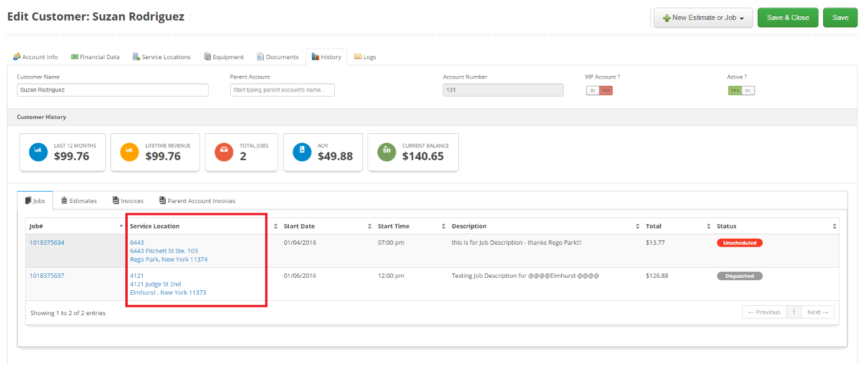Click the 01/06/2016 start date cell
Screen dimensions: 868x365
pyautogui.click(x=300, y=275)
